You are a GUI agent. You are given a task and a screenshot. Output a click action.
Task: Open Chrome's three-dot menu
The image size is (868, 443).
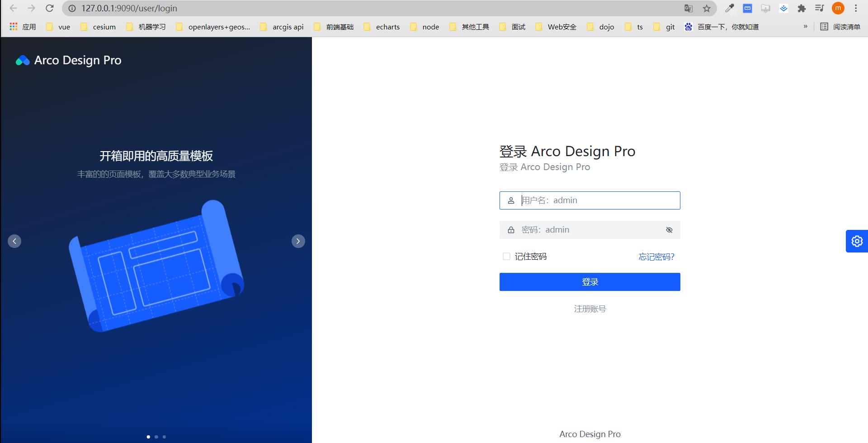click(857, 8)
